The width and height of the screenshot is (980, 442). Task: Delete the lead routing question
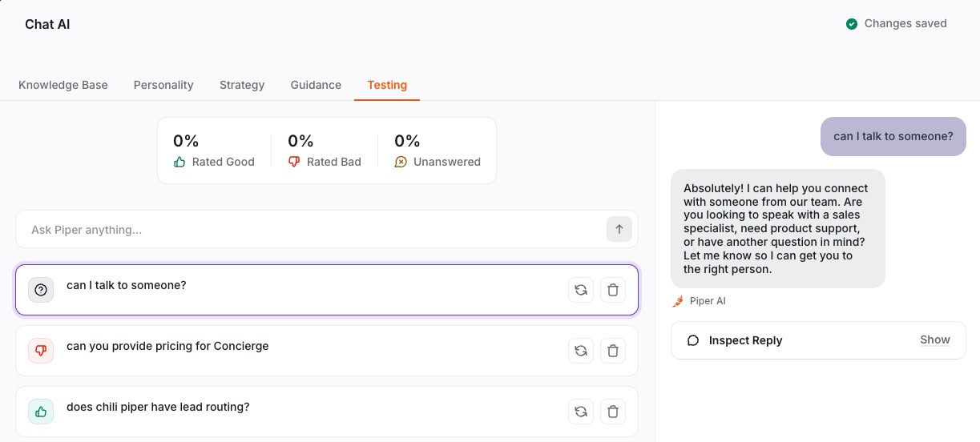tap(613, 412)
